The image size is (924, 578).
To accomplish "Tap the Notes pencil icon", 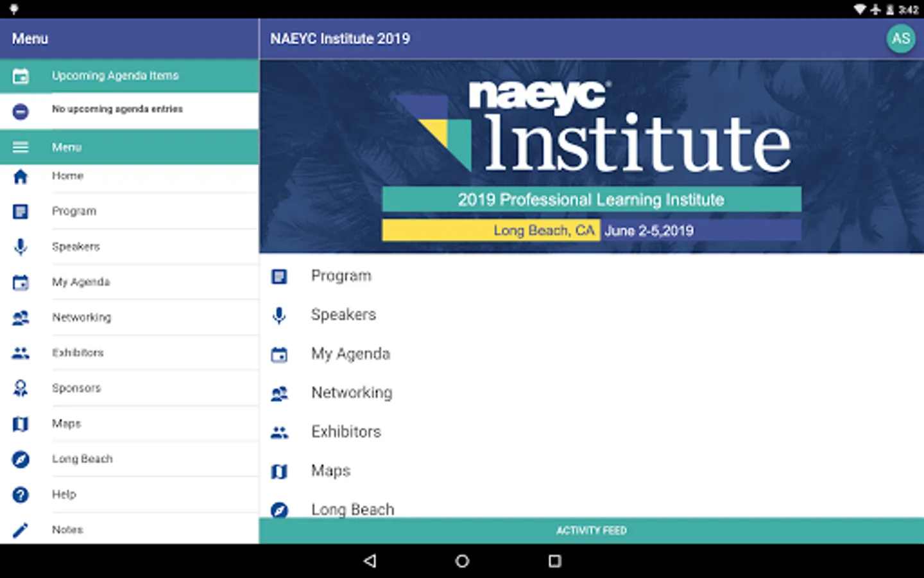I will [x=21, y=530].
